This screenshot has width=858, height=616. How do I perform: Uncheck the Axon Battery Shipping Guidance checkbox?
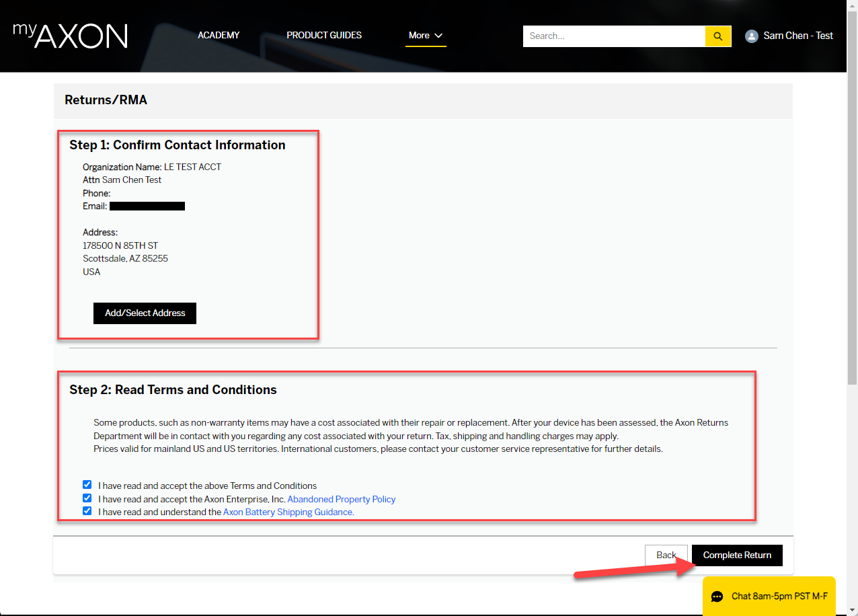pyautogui.click(x=87, y=510)
